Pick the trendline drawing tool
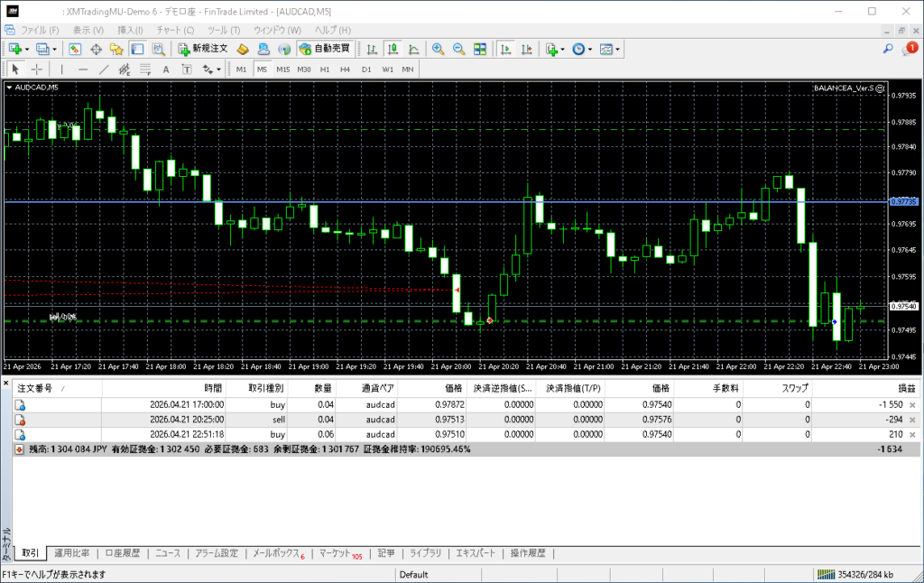 click(x=104, y=69)
